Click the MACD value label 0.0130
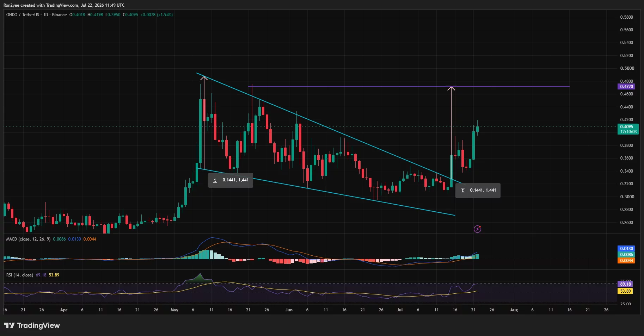Image resolution: width=644 pixels, height=336 pixels. [626, 249]
